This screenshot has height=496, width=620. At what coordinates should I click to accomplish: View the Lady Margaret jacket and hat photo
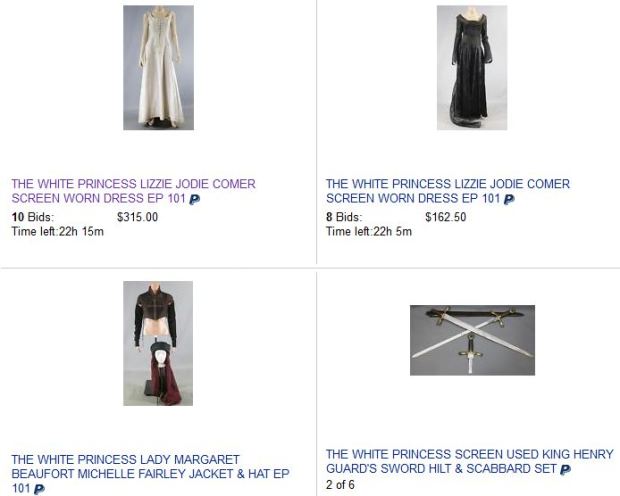click(x=158, y=343)
